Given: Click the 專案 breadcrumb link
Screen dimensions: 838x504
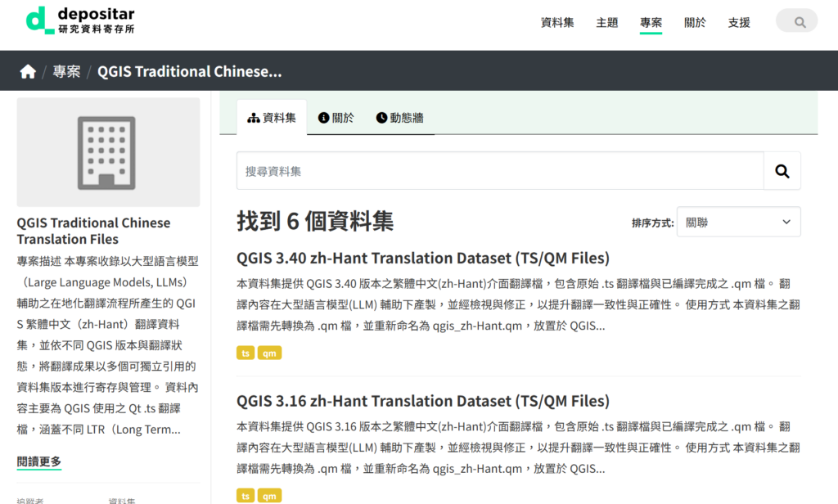Looking at the screenshot, I should [67, 72].
